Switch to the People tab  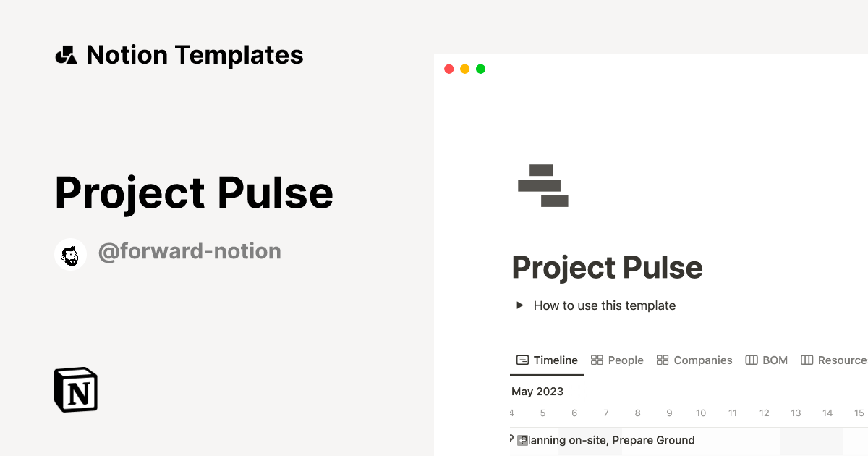point(625,360)
